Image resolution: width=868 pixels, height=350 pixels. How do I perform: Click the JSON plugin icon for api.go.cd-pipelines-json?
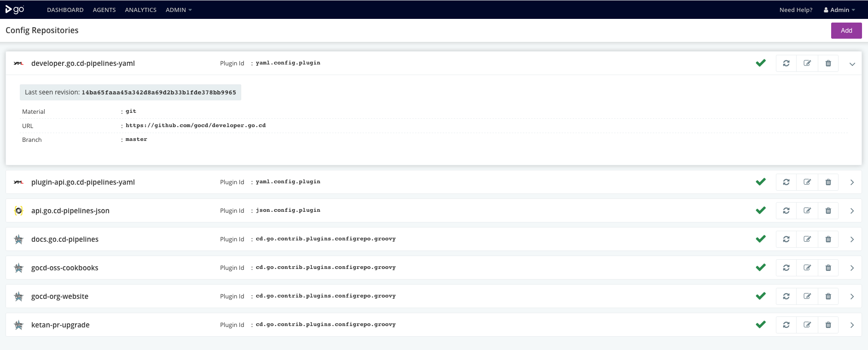(x=18, y=211)
